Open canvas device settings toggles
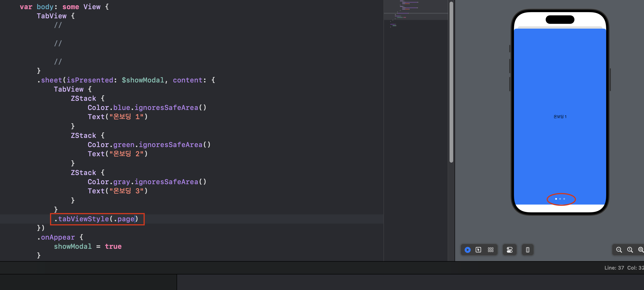The width and height of the screenshot is (644, 290). click(510, 250)
